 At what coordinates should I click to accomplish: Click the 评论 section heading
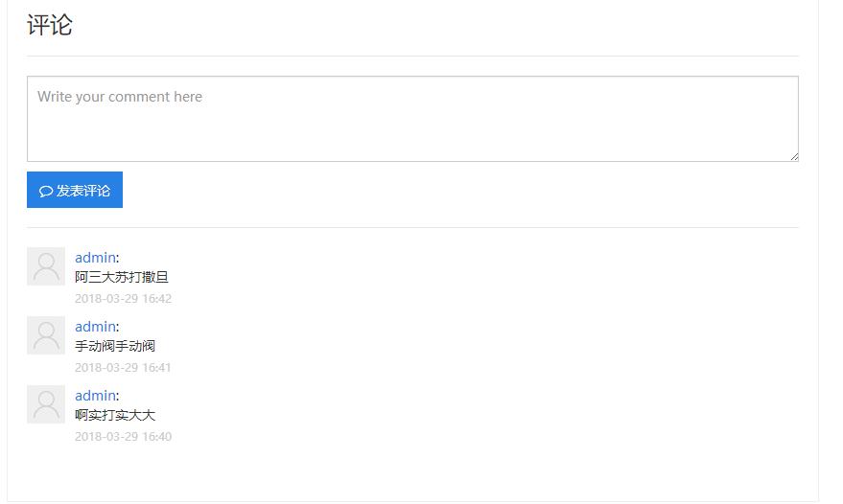tap(50, 25)
